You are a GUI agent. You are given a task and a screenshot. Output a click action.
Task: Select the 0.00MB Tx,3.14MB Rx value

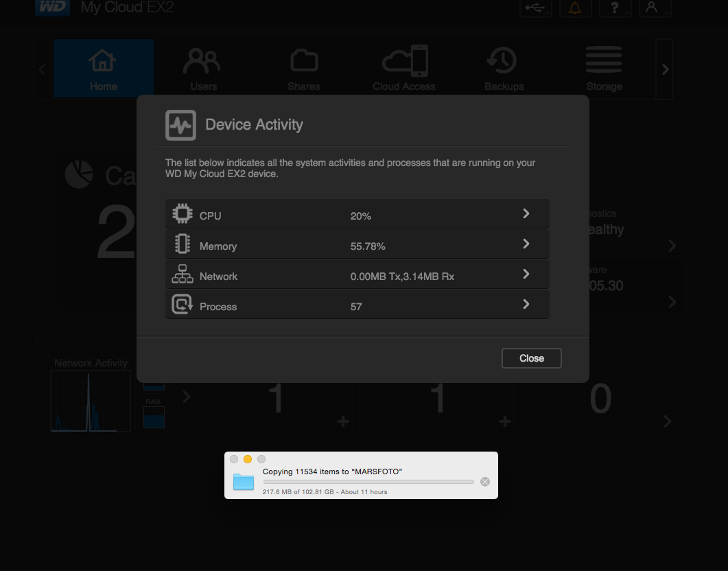[x=402, y=277]
